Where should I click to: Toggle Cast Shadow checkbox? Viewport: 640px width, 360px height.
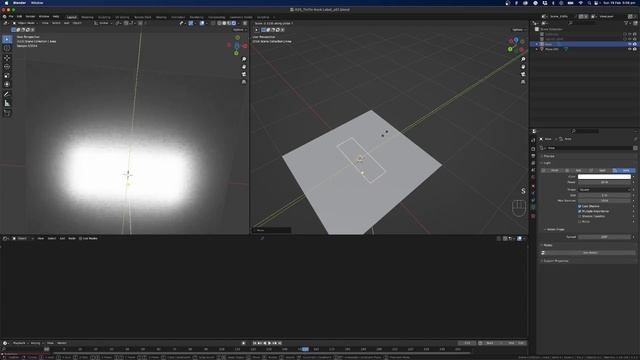(x=580, y=207)
